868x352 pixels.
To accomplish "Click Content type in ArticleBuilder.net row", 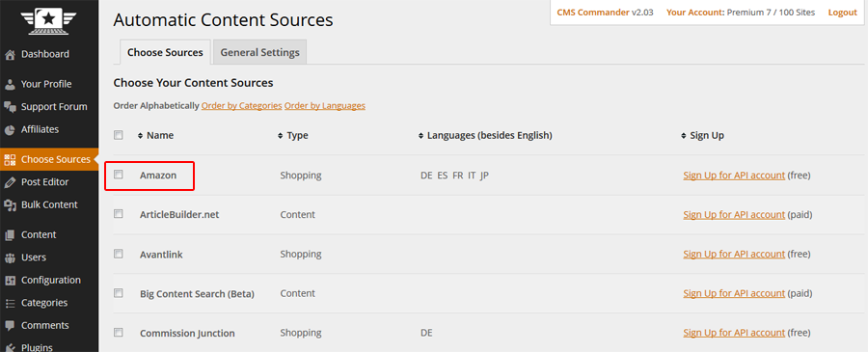I will tap(297, 215).
